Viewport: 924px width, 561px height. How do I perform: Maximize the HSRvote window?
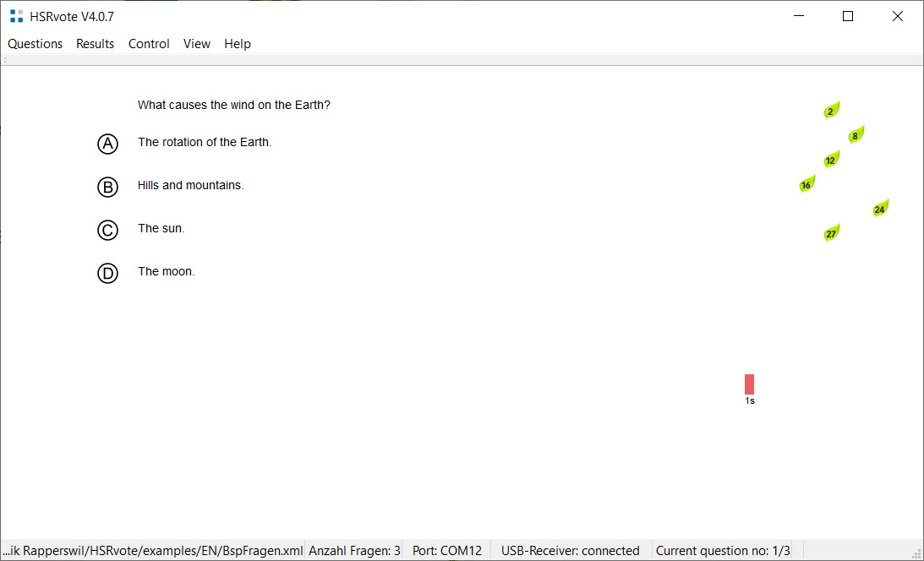point(848,16)
